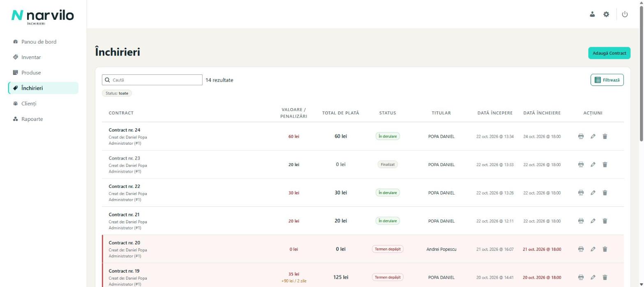Click the Status: toate filter chip
Image resolution: width=644 pixels, height=287 pixels.
117,93
